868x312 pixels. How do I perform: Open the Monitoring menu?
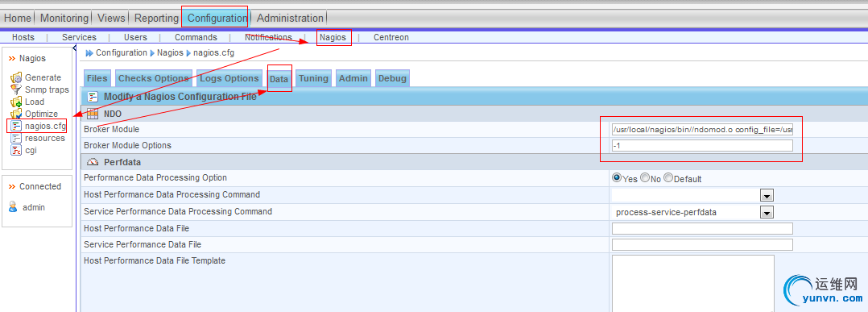click(x=64, y=19)
